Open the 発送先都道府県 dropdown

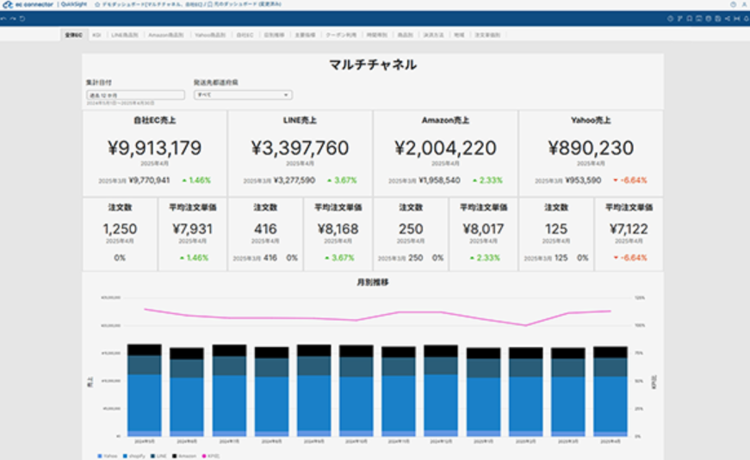pos(242,95)
